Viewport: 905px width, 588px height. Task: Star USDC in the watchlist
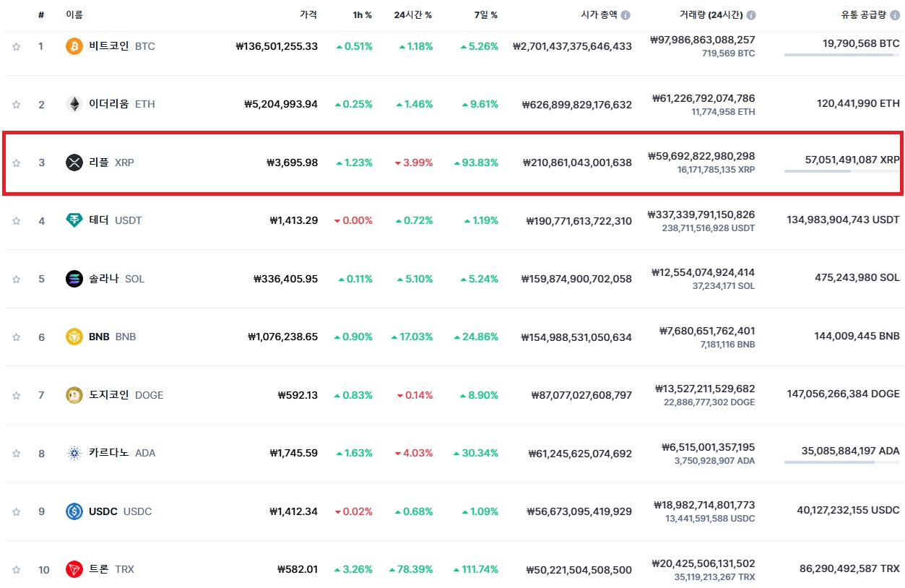point(16,511)
